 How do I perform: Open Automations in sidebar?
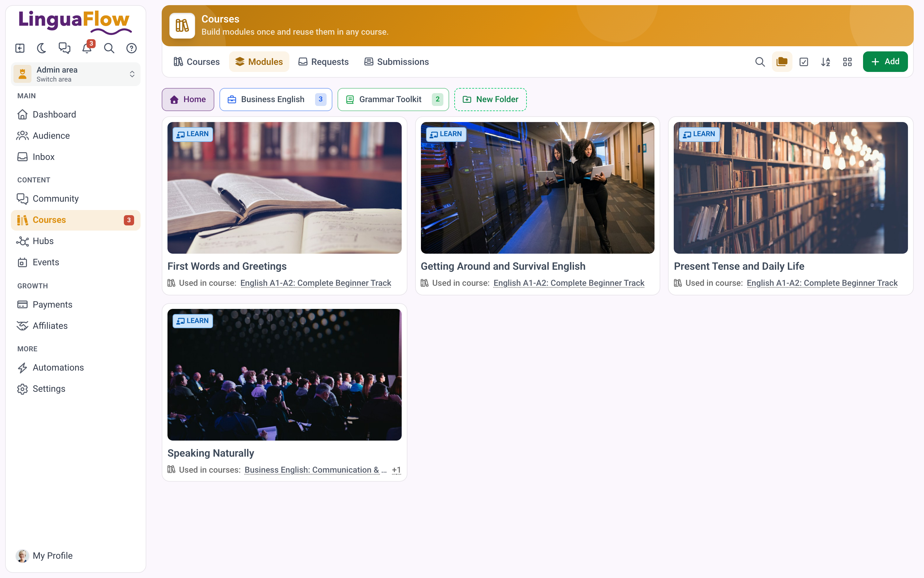tap(76, 367)
